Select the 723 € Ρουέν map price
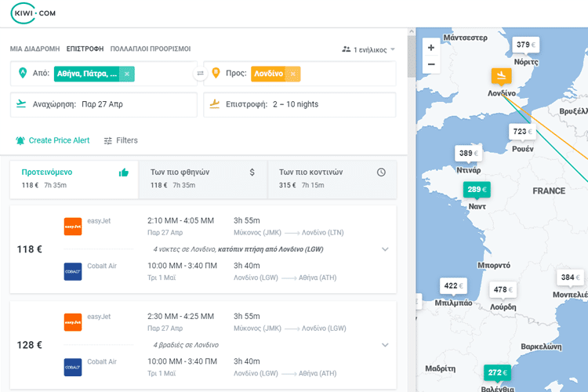Viewport: 588px width, 392px height. click(x=522, y=132)
